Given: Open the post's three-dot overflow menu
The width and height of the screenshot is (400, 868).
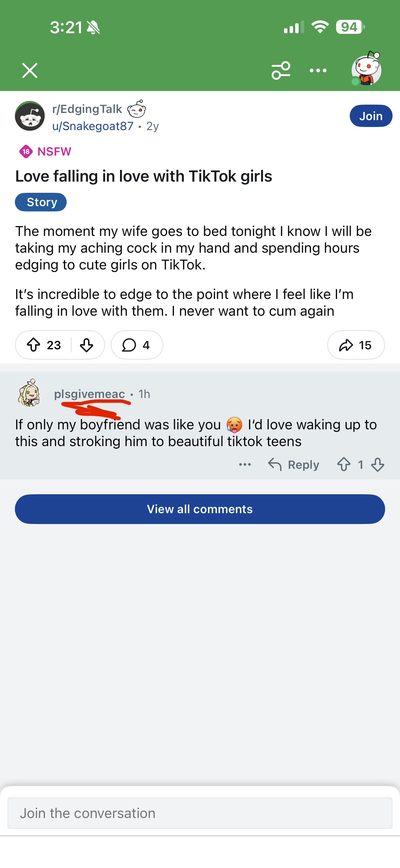Looking at the screenshot, I should tap(318, 70).
